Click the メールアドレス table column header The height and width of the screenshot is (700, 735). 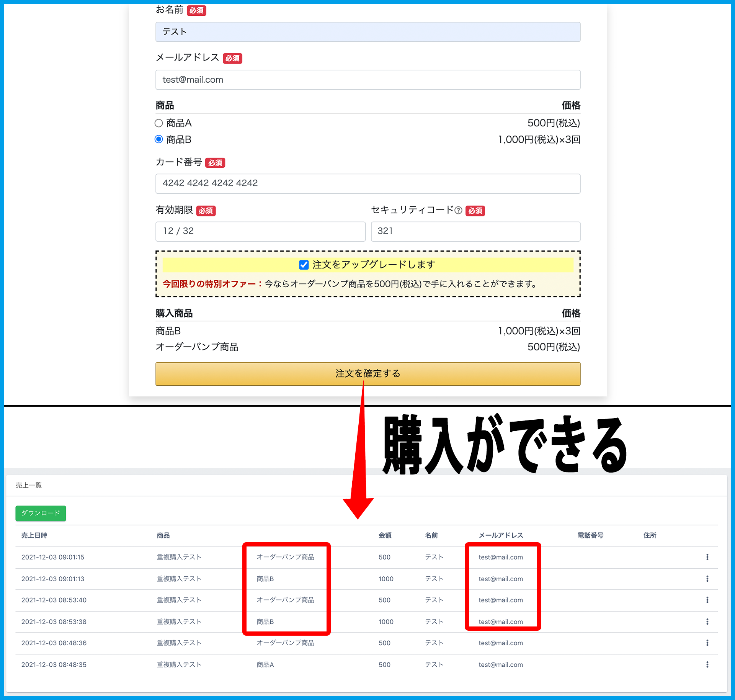click(x=501, y=535)
